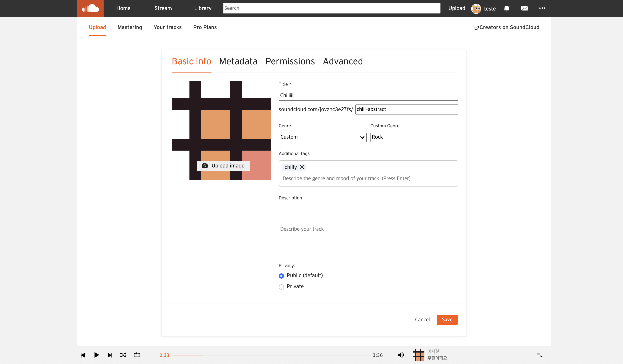This screenshot has width=623, height=364.
Task: Click the orange Save button
Action: [x=447, y=320]
